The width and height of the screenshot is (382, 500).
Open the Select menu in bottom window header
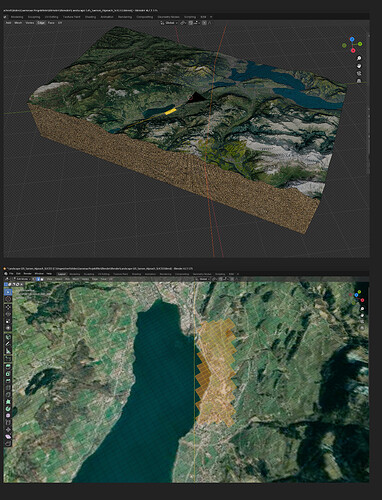tap(59, 279)
